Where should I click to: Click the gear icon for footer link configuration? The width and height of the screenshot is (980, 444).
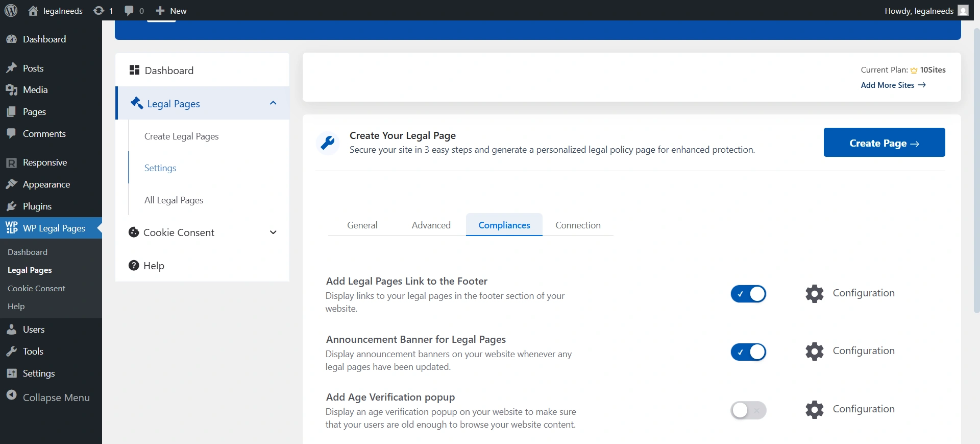[x=814, y=294]
